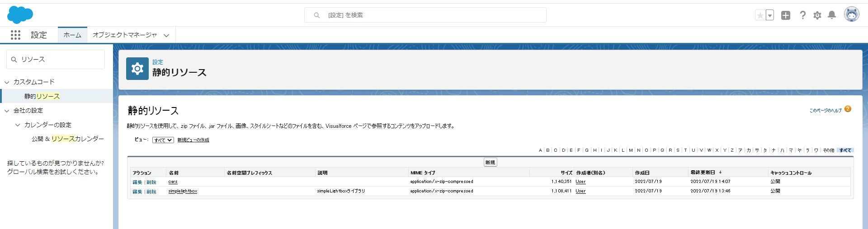868x229 pixels.
Task: Click the orange page help icon
Action: click(848, 109)
